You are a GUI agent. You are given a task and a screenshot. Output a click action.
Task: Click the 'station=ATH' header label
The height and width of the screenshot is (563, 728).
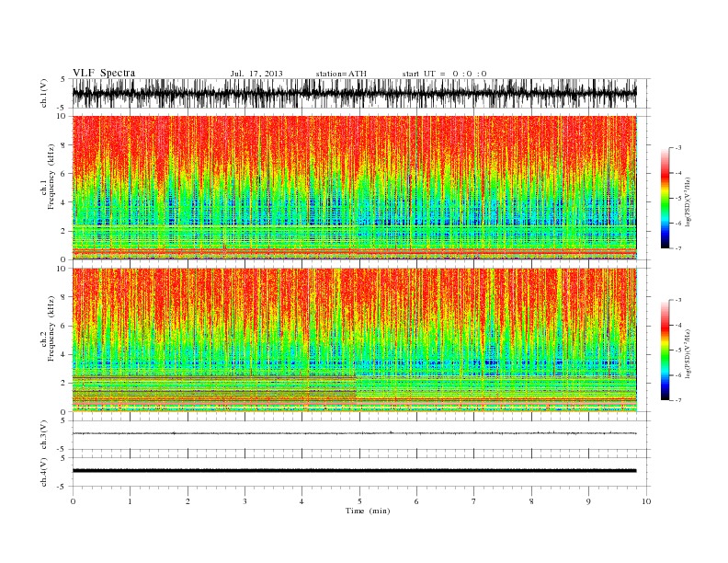point(341,74)
